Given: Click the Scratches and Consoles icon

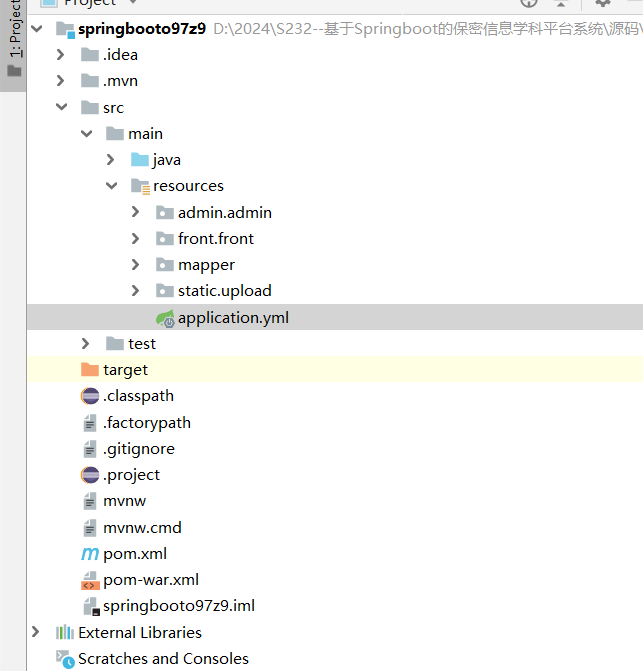Looking at the screenshot, I should 65,659.
